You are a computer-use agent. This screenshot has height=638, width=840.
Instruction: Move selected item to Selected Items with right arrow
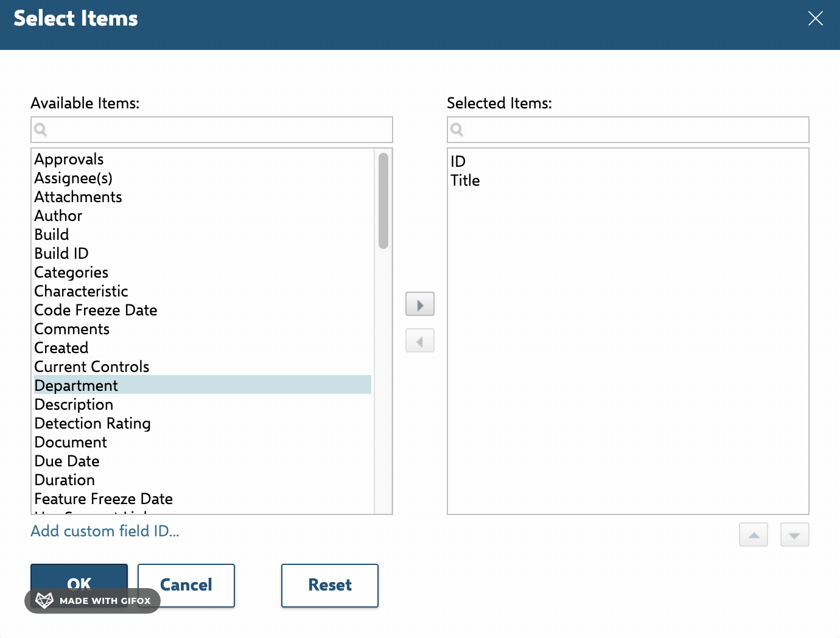pos(420,304)
